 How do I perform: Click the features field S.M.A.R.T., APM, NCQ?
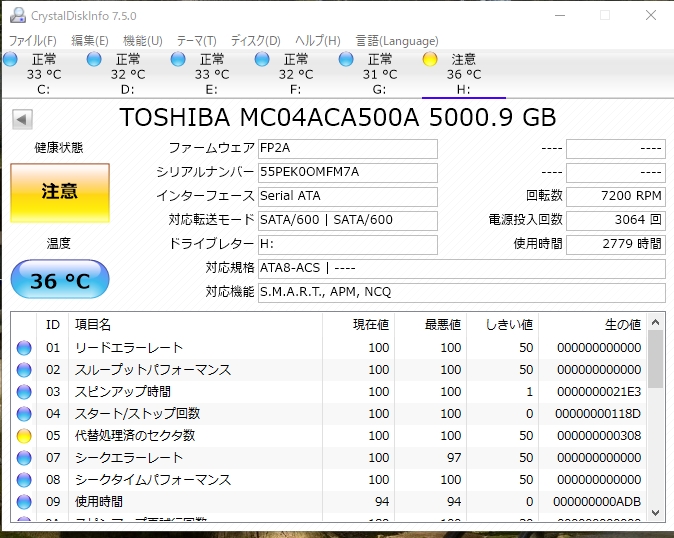462,293
